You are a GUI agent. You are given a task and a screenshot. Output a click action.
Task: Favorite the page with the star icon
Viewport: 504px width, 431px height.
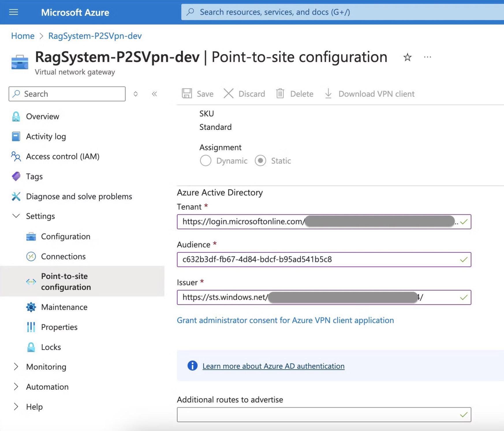pyautogui.click(x=407, y=57)
